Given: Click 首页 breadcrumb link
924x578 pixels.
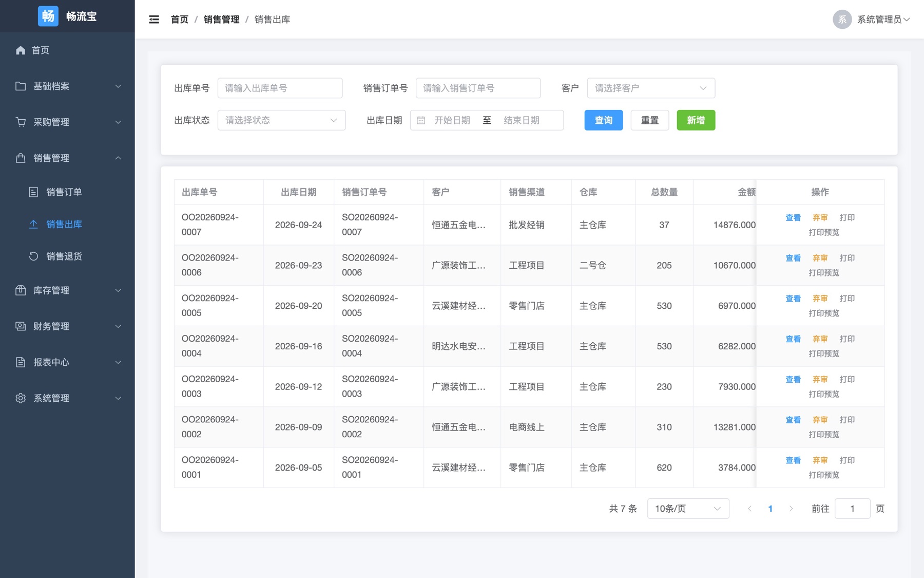Looking at the screenshot, I should (x=179, y=20).
